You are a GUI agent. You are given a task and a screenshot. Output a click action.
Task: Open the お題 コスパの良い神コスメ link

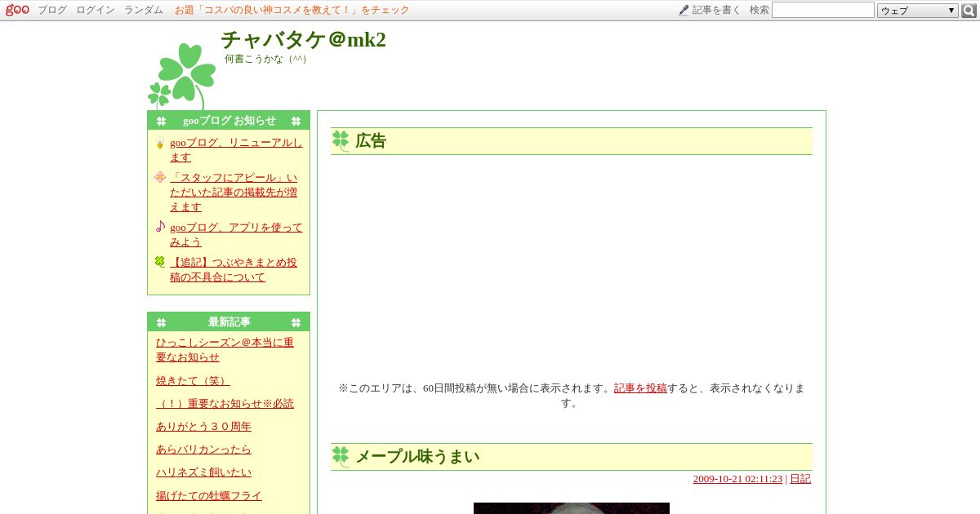click(292, 10)
